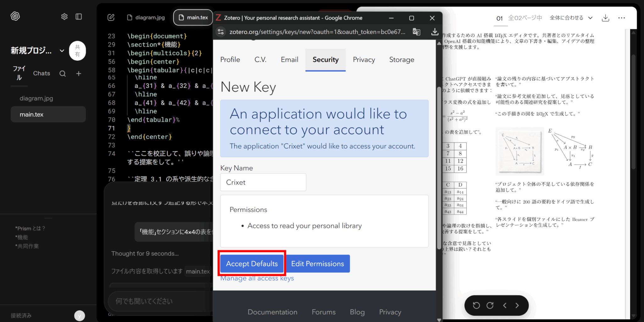The width and height of the screenshot is (644, 322).
Task: Open the 全体に合わせる zoom dropdown
Action: [571, 18]
